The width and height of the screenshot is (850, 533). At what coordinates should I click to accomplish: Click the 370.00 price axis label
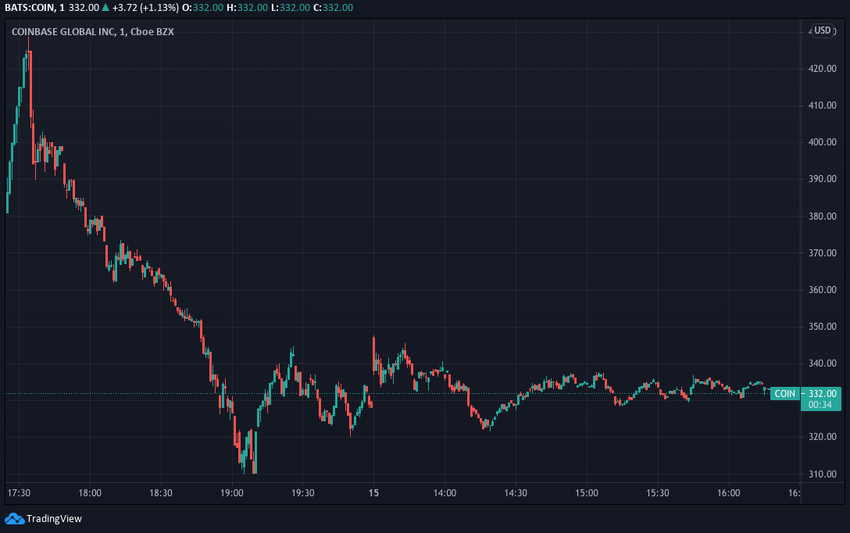point(822,253)
